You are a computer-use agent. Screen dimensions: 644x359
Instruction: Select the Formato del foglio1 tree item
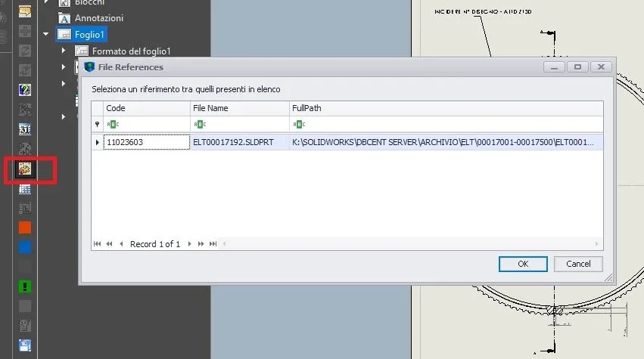pyautogui.click(x=131, y=51)
